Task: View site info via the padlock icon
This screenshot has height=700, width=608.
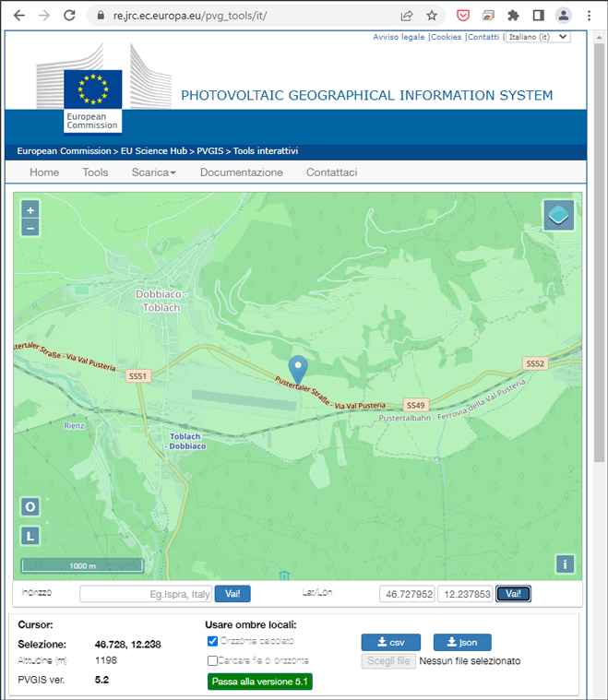Action: (x=101, y=16)
